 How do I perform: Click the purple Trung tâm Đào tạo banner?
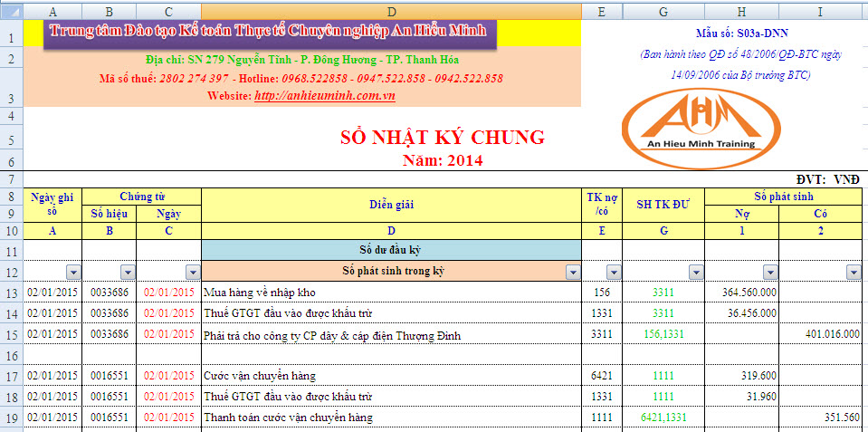pos(268,31)
